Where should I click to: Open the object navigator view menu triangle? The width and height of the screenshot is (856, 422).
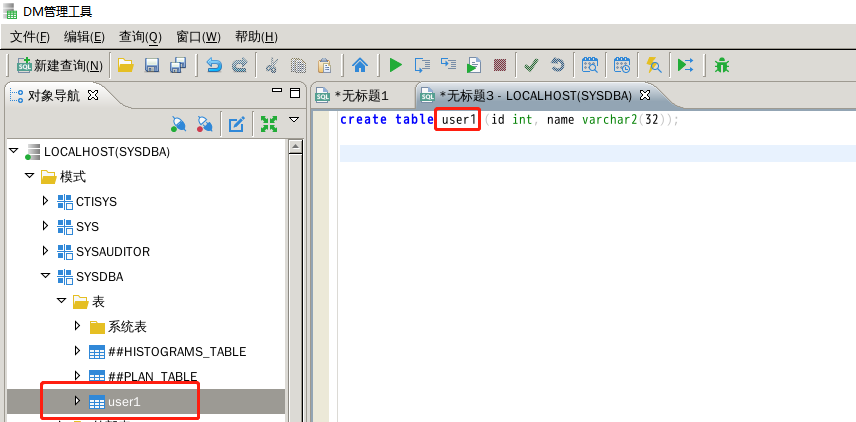(294, 119)
